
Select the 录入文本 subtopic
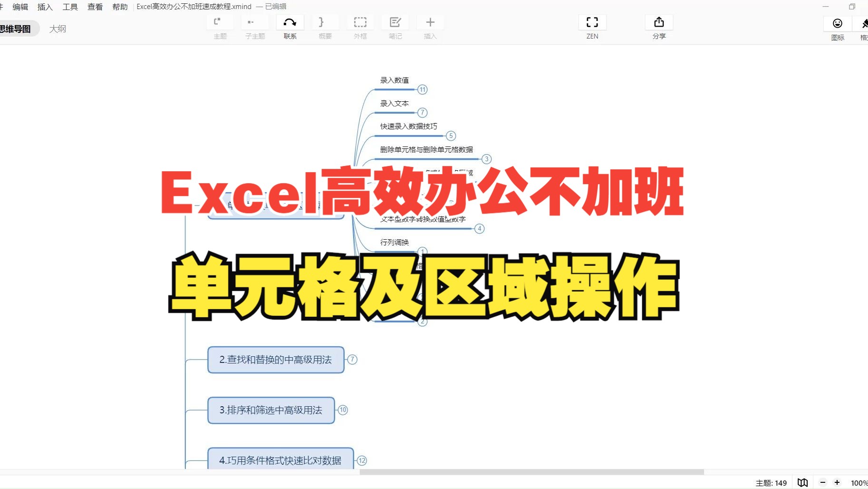click(x=395, y=104)
